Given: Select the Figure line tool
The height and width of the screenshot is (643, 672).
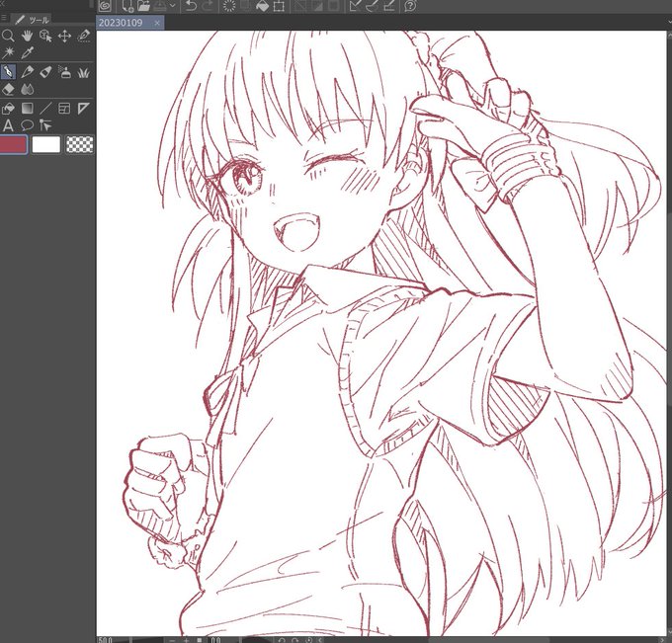Looking at the screenshot, I should (45, 109).
